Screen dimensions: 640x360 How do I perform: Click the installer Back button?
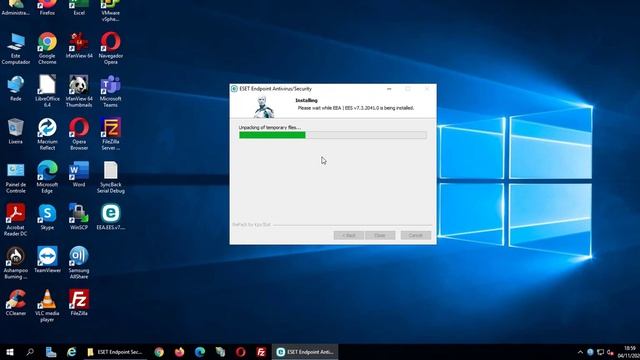[349, 236]
